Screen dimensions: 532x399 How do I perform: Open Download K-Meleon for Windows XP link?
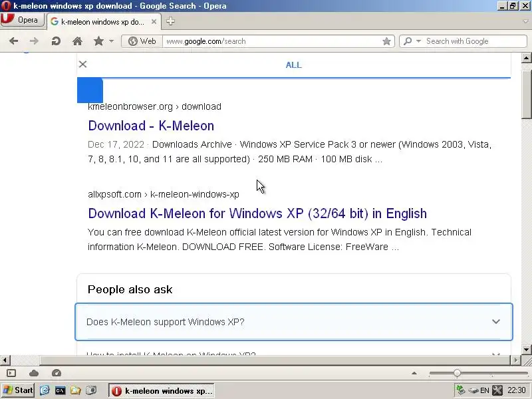(257, 213)
